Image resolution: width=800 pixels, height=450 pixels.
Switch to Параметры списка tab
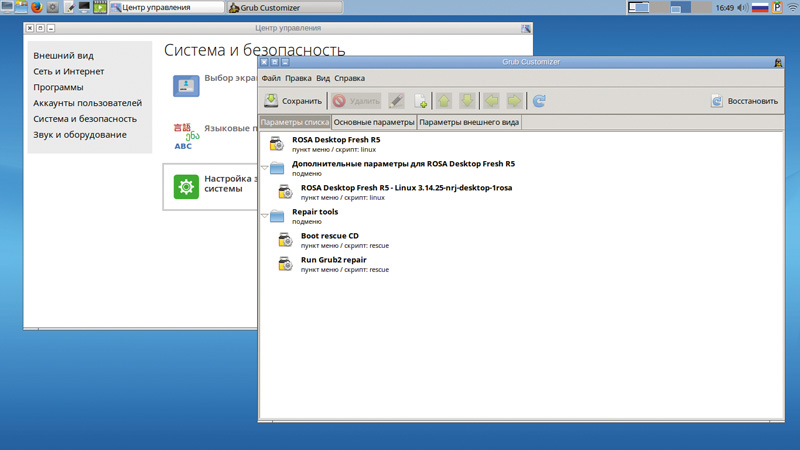click(x=295, y=122)
